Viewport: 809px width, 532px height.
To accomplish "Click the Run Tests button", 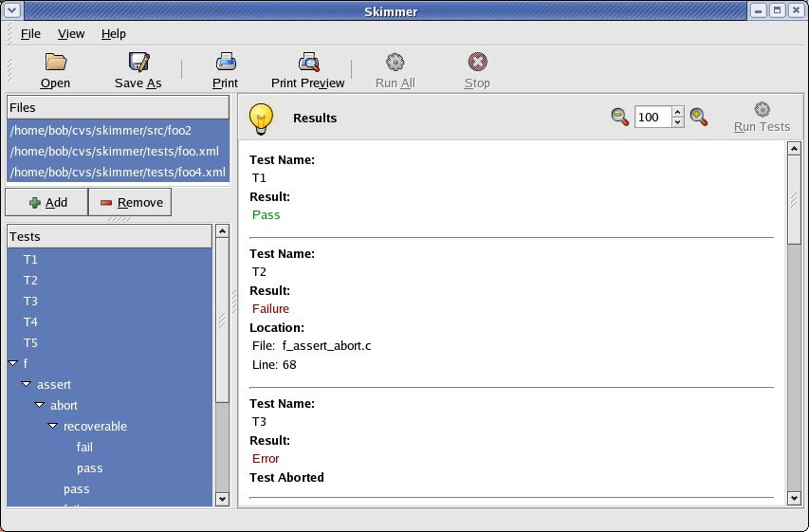I will pyautogui.click(x=762, y=118).
